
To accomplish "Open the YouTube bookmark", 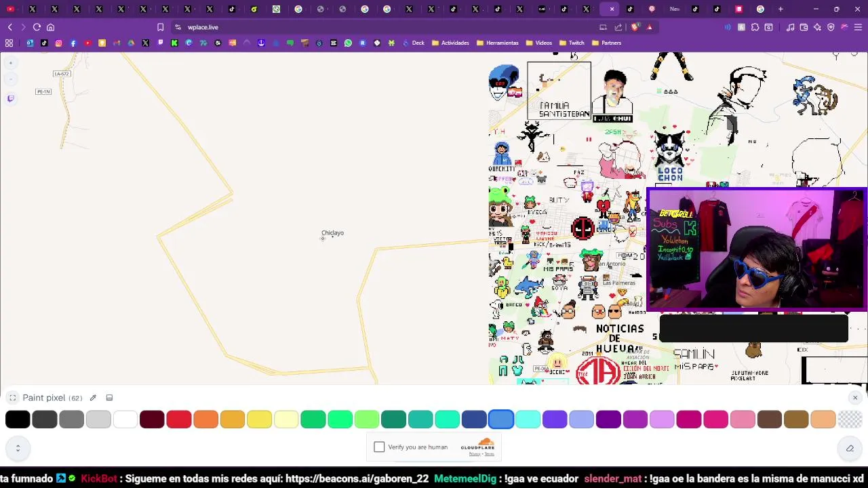I will (87, 43).
